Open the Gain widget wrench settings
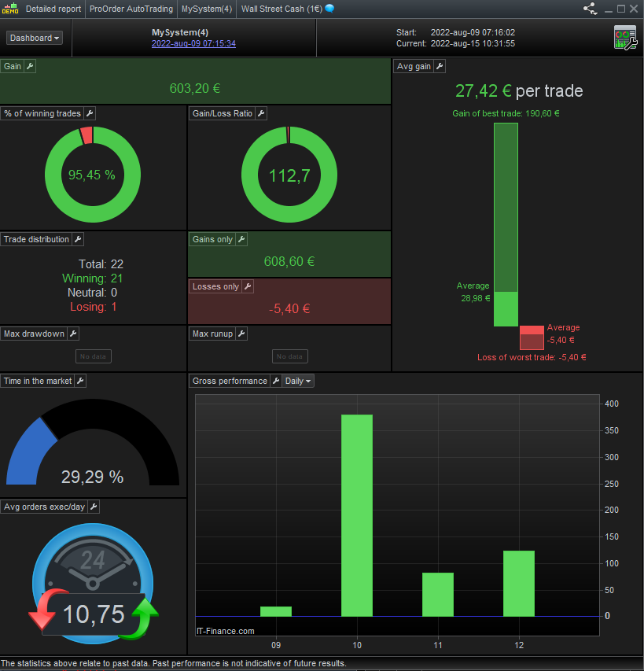This screenshot has width=644, height=671. [30, 66]
